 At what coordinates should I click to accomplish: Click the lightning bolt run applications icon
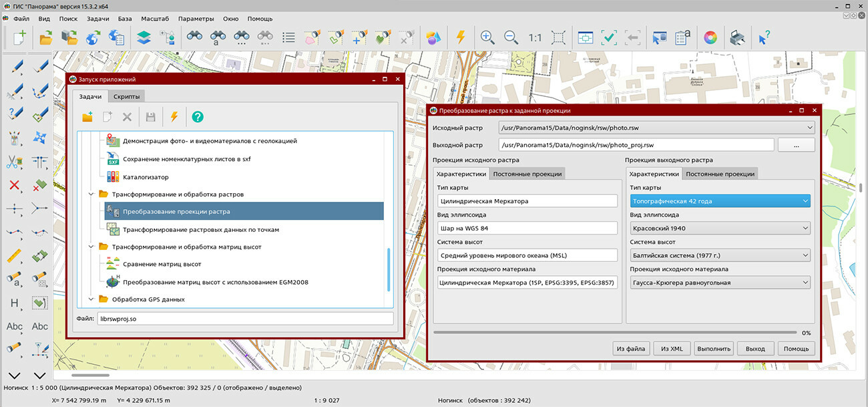(460, 37)
